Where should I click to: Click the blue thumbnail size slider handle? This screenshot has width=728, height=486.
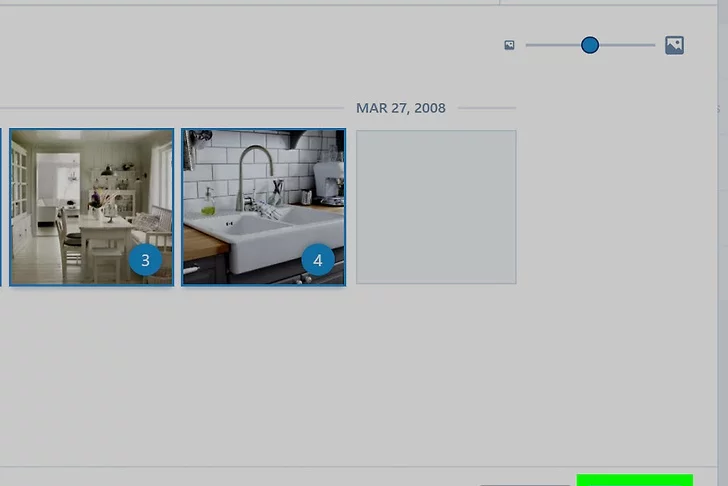(x=590, y=45)
